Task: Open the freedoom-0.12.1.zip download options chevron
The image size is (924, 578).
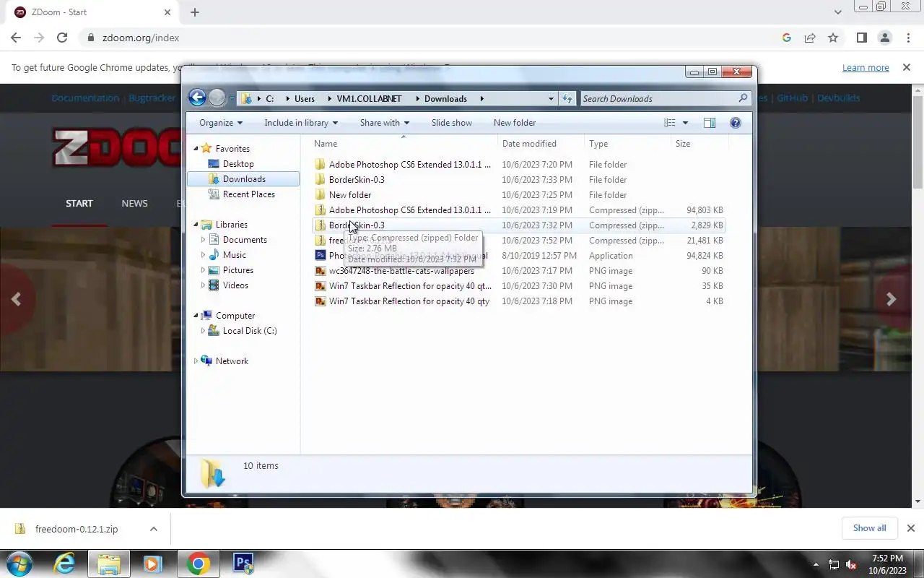Action: coord(154,529)
